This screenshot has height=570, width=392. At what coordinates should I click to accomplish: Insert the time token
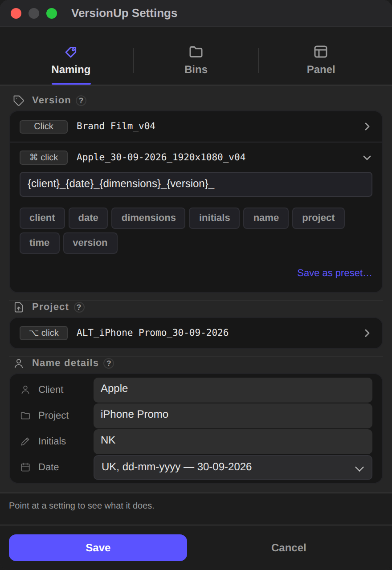coord(40,243)
